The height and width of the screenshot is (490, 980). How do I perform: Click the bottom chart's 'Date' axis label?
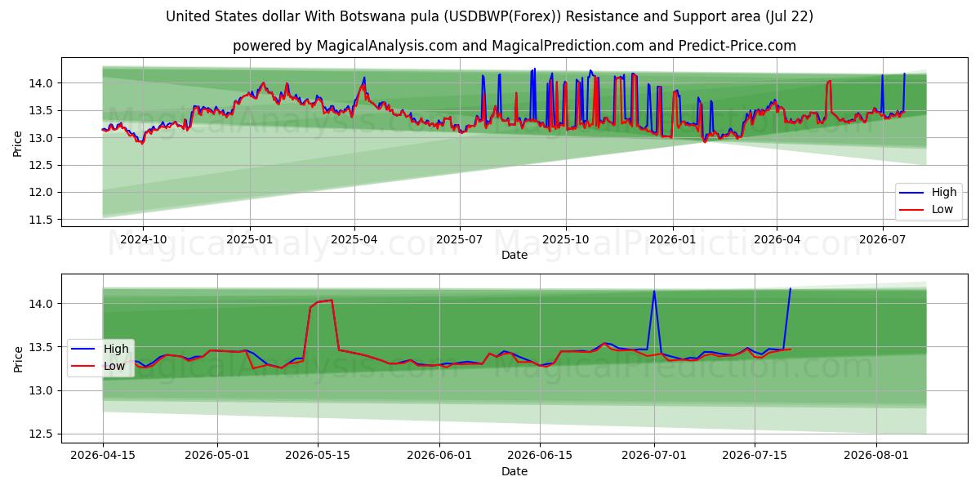(x=514, y=471)
